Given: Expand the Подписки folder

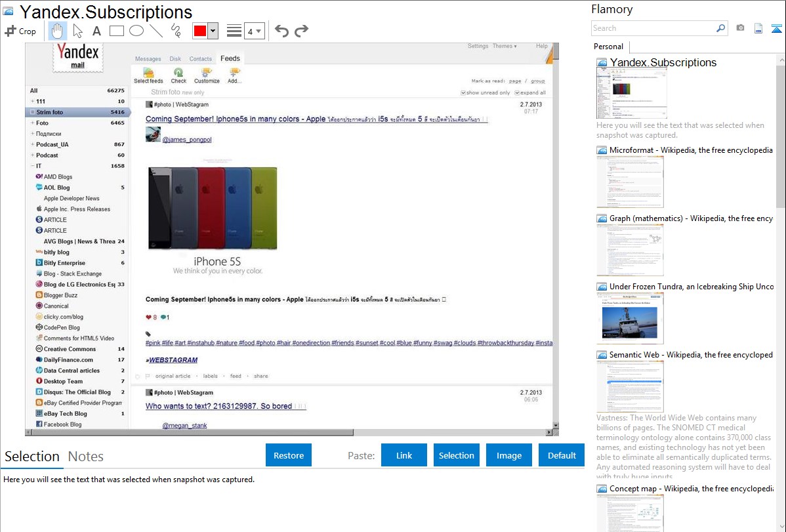Looking at the screenshot, I should click(33, 134).
